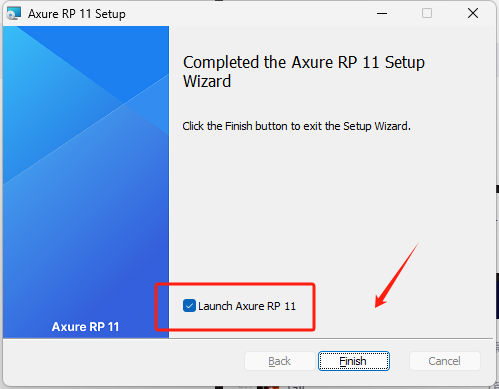The image size is (499, 389).
Task: Click the Axure setup installer icon in title bar
Action: (x=14, y=14)
